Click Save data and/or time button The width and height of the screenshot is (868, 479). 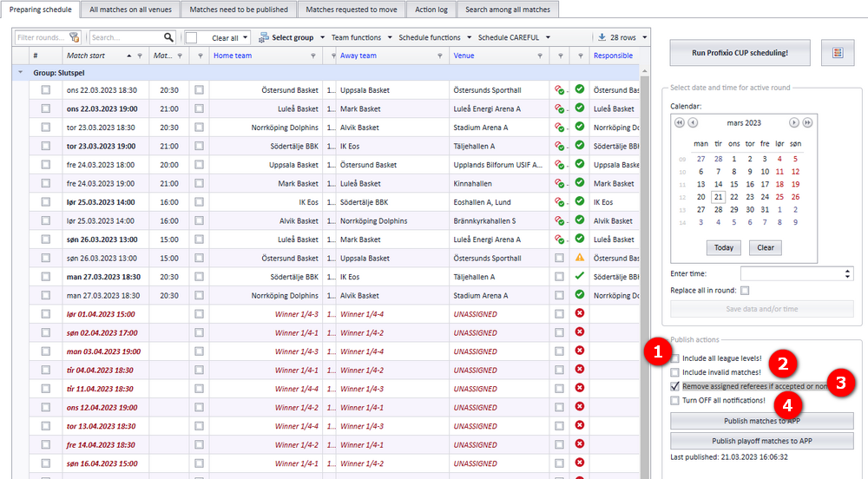(762, 309)
